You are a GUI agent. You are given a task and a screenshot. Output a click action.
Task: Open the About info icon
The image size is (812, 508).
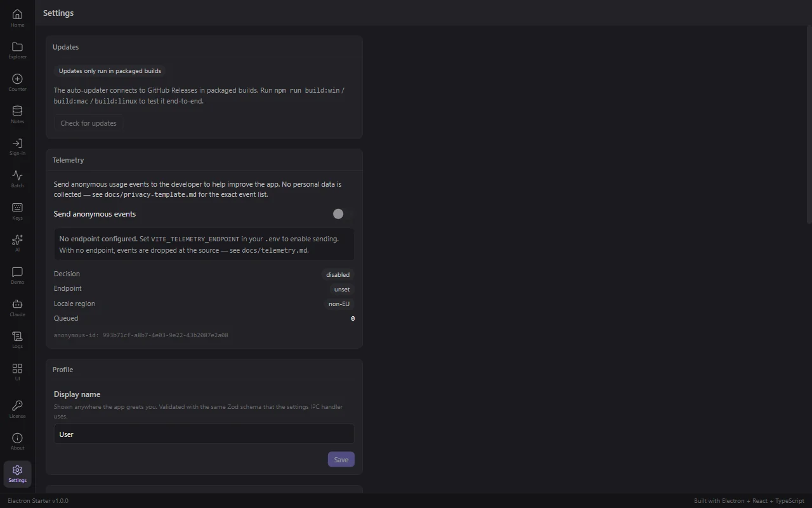tap(17, 442)
